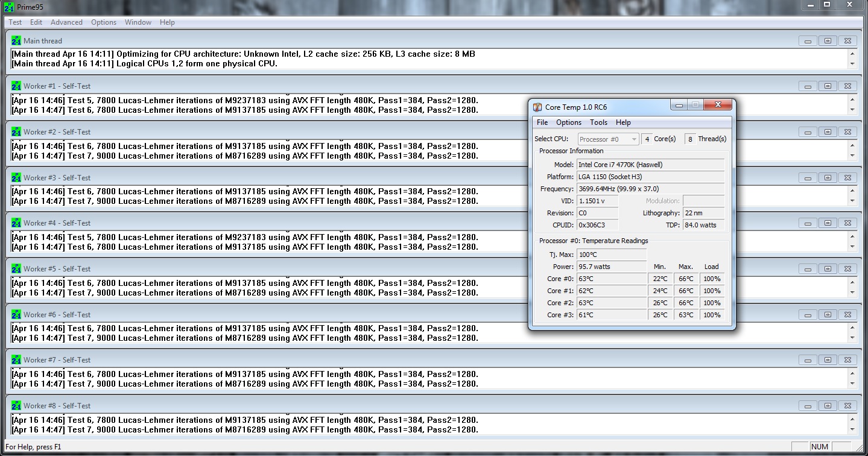Close the Worker #2 child window

[847, 132]
